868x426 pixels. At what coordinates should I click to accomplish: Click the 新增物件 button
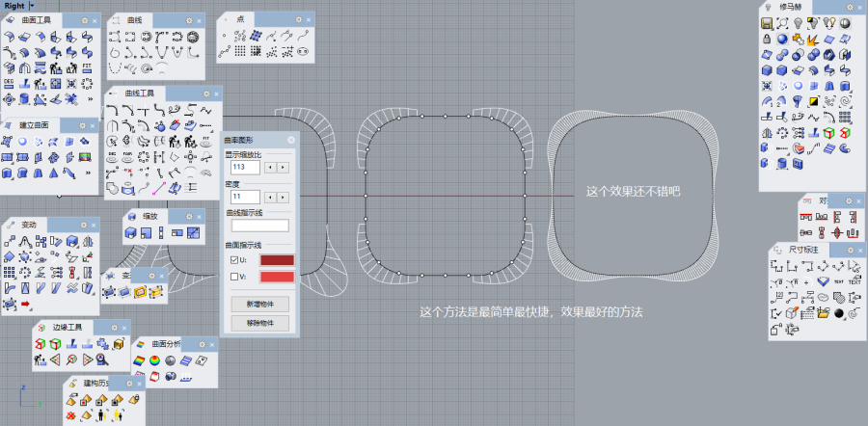[258, 304]
